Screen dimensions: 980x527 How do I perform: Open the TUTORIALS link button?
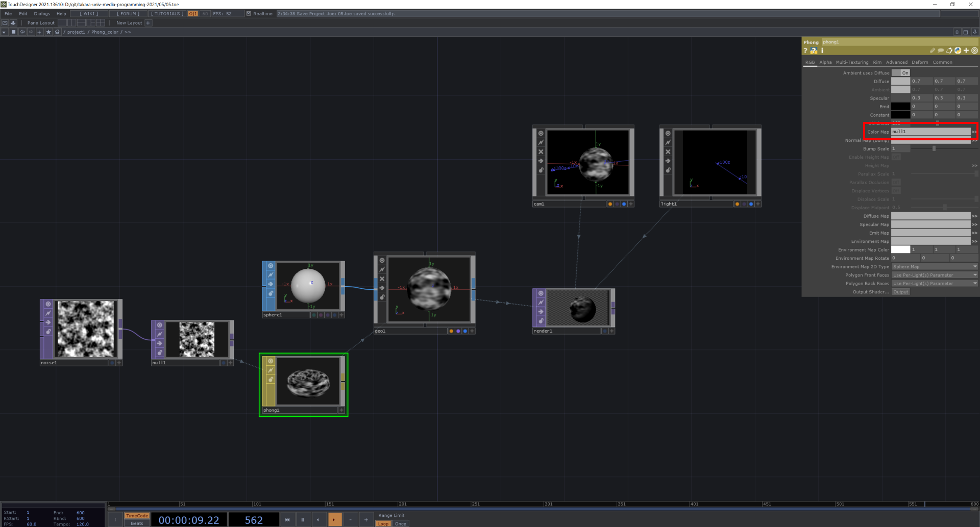167,14
